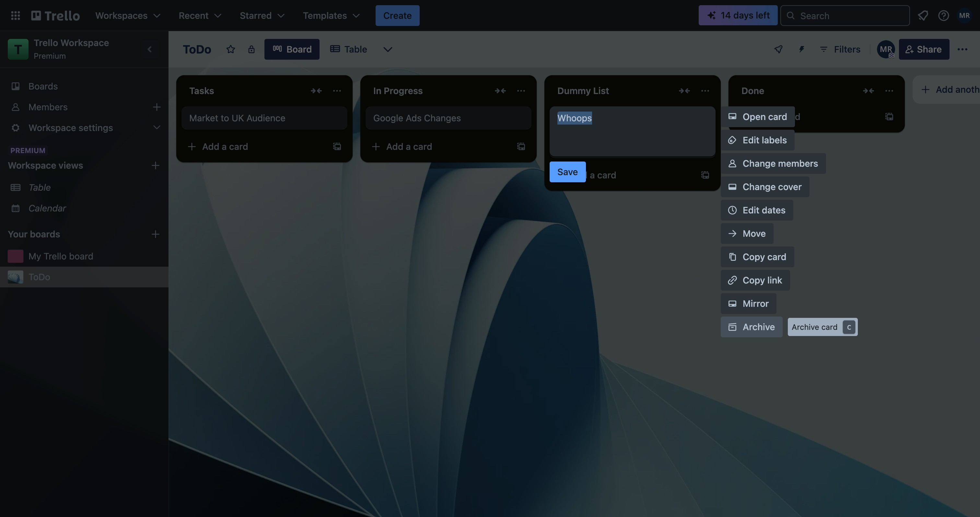Screen dimensions: 980x517
Task: Choose Mirror from quick menu
Action: 749,304
